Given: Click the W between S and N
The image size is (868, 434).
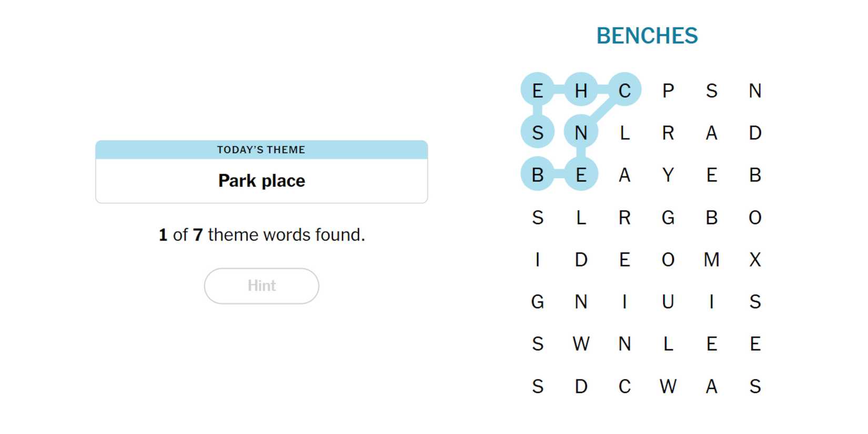Looking at the screenshot, I should [x=581, y=344].
